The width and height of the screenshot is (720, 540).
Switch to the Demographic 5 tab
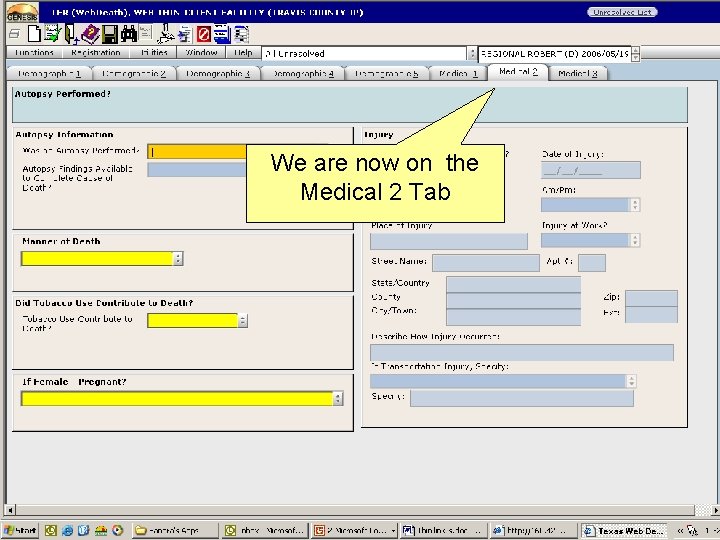click(x=386, y=73)
